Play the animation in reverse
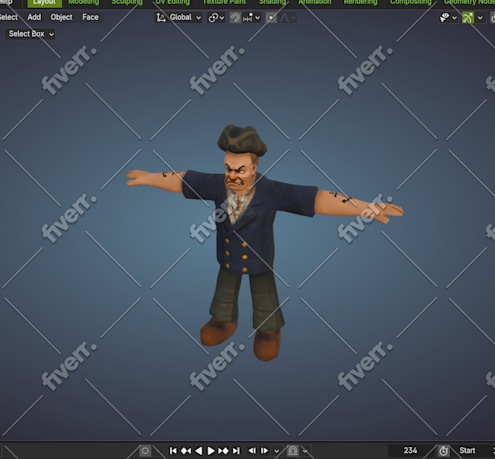Screen dimensions: 495x459 coord(199,451)
